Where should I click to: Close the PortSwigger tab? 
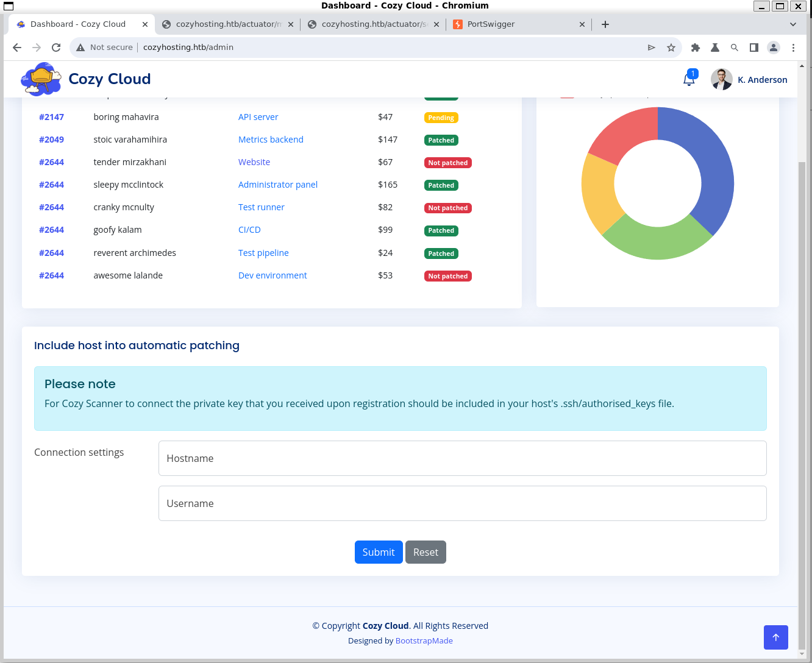click(582, 24)
